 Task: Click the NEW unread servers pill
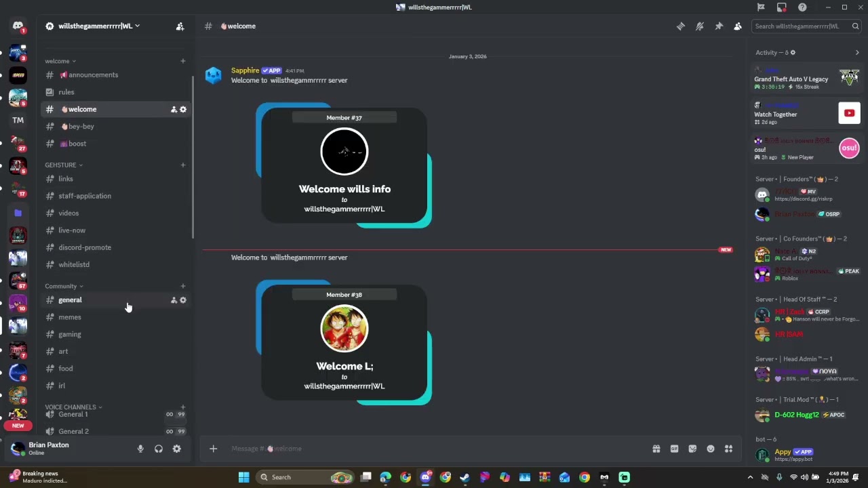(18, 426)
